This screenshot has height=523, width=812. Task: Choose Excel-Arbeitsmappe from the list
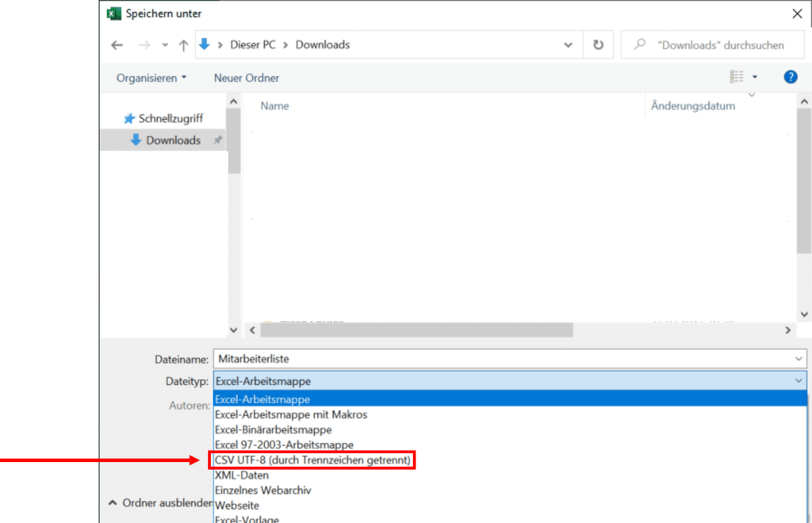coord(510,399)
